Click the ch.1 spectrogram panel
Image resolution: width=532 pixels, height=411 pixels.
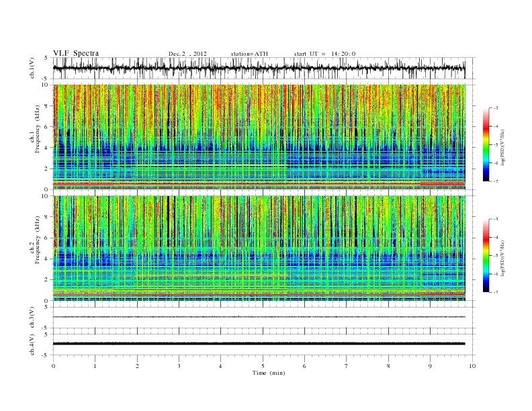[259, 137]
